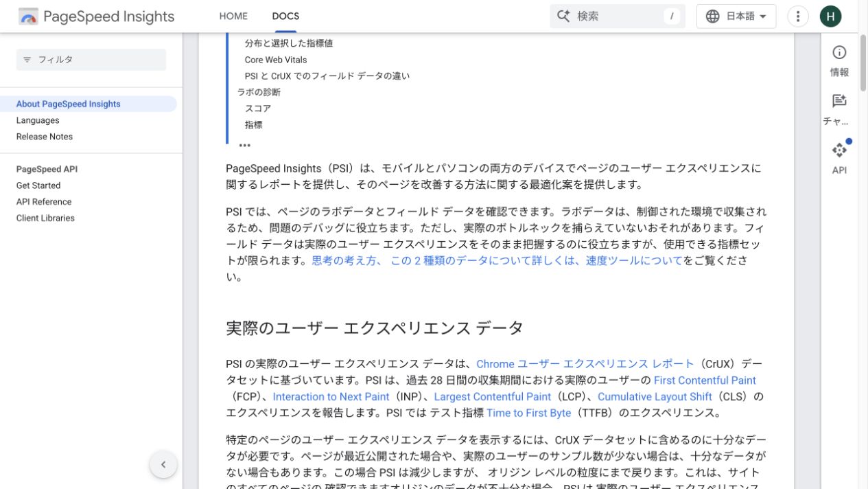Open the 情報 info panel icon
Viewport: 868px width, 489px height.
pos(839,52)
